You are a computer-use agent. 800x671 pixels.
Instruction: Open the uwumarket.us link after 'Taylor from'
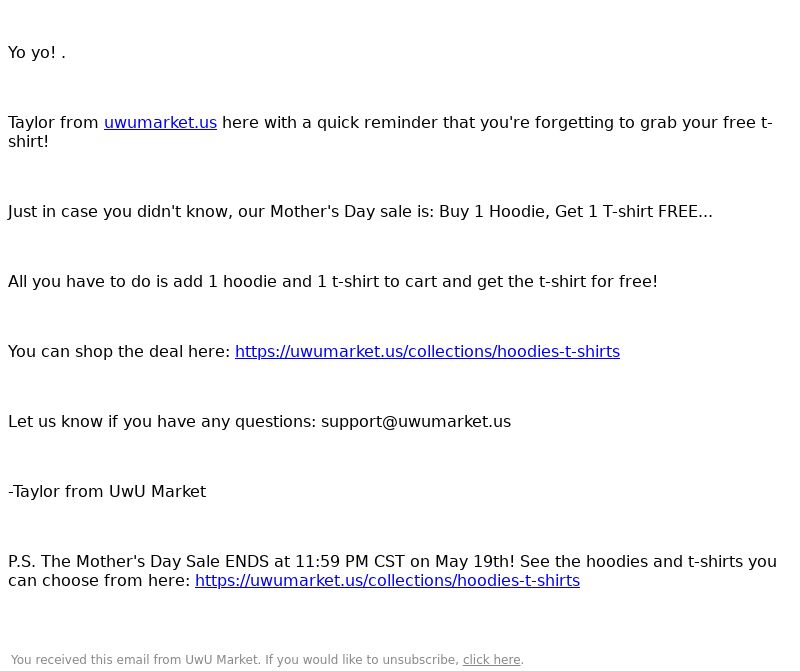coord(160,123)
